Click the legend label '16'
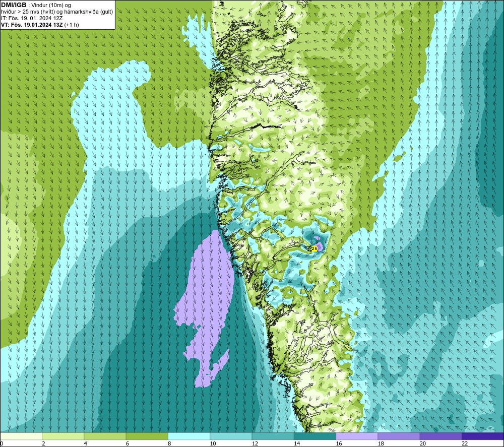 click(x=339, y=443)
